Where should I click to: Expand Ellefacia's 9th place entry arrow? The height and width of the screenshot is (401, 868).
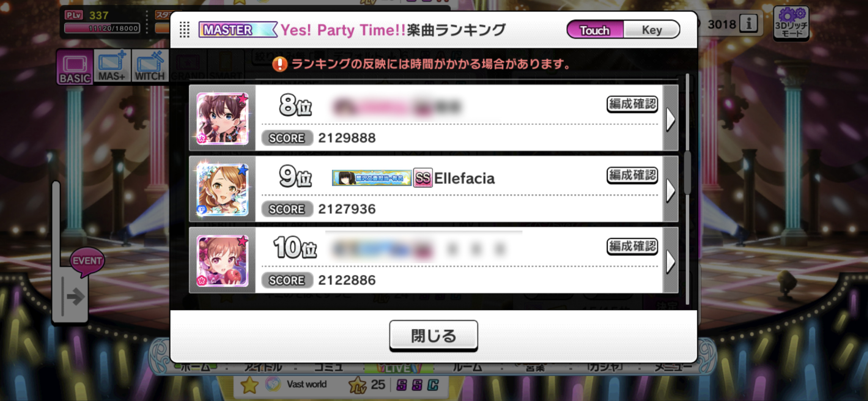coord(671,189)
